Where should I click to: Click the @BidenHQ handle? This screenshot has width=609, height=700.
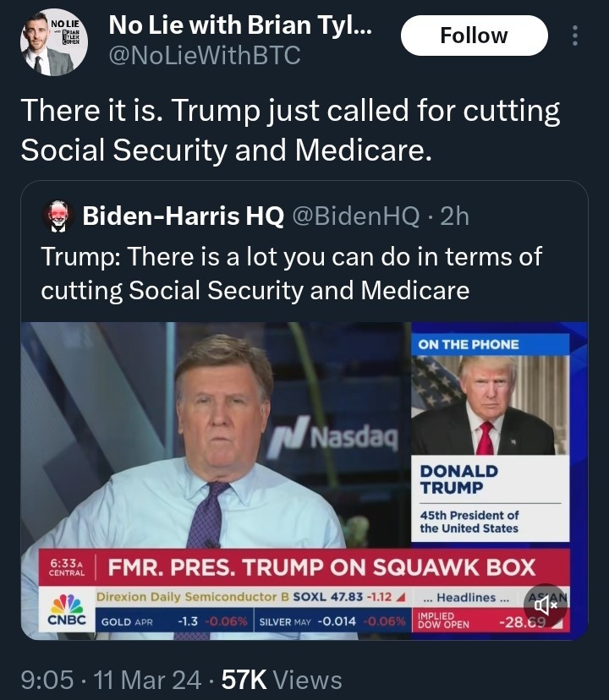[355, 216]
